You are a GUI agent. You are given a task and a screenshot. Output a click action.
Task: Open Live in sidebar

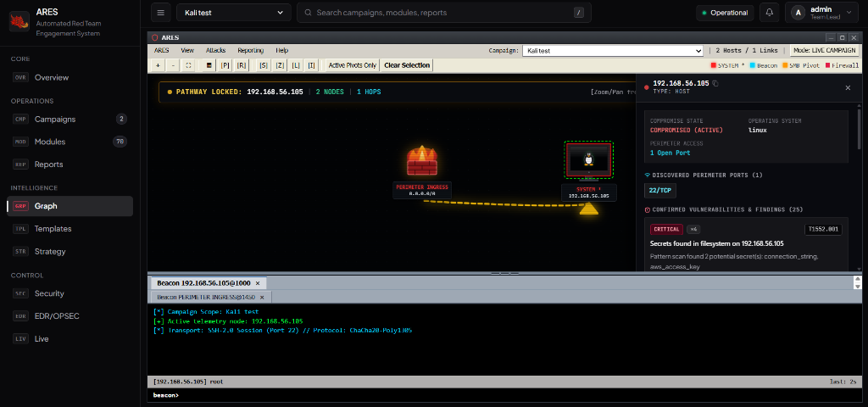[70, 339]
